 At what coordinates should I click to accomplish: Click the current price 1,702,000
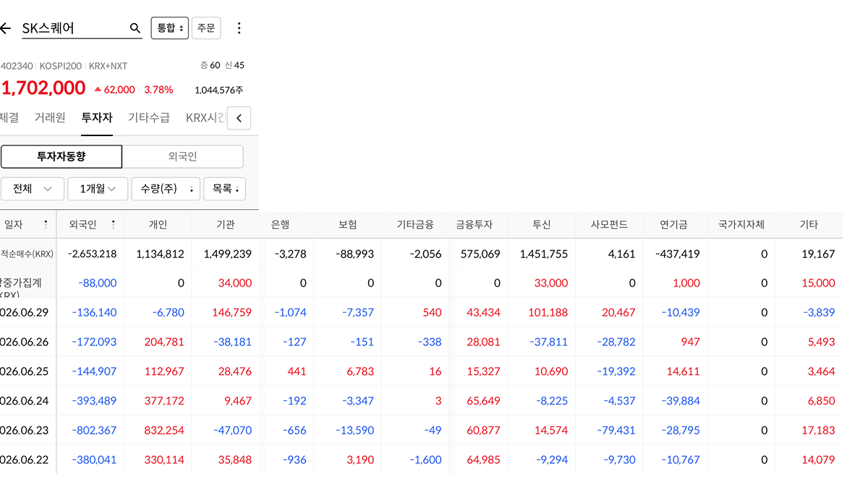coord(43,88)
